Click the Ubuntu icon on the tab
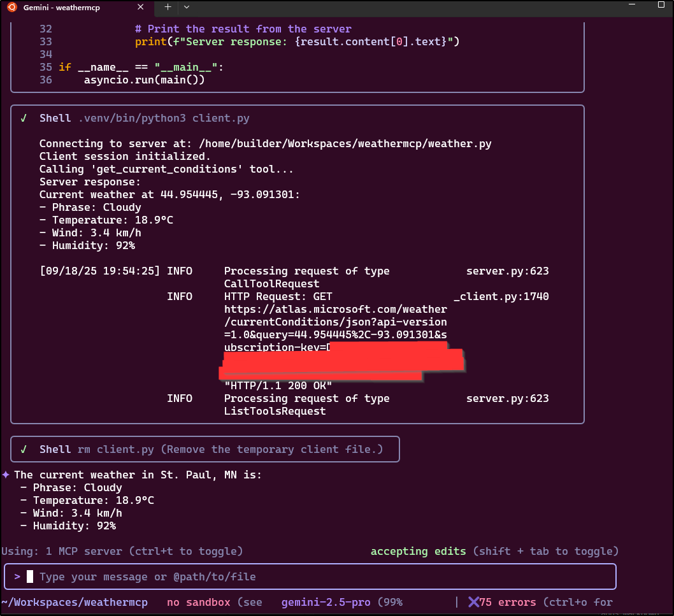Viewport: 674px width, 616px height. tap(12, 7)
